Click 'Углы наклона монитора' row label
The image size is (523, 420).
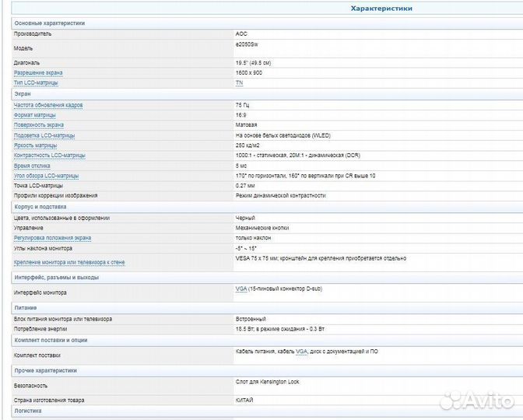(x=43, y=248)
